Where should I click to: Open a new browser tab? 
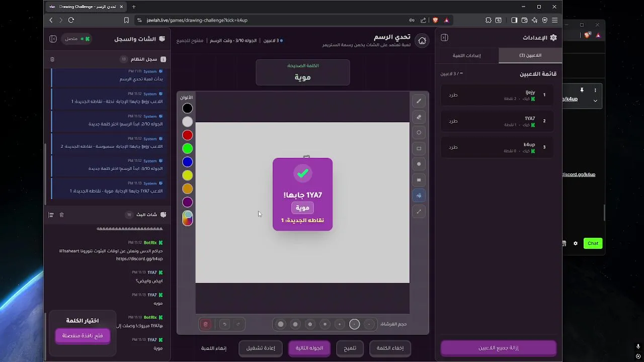(134, 7)
